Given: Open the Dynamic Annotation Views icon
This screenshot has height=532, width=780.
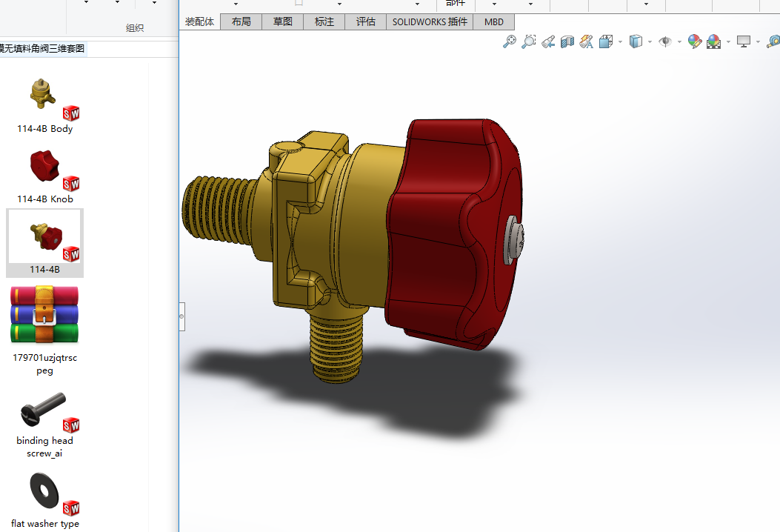Looking at the screenshot, I should tap(587, 41).
